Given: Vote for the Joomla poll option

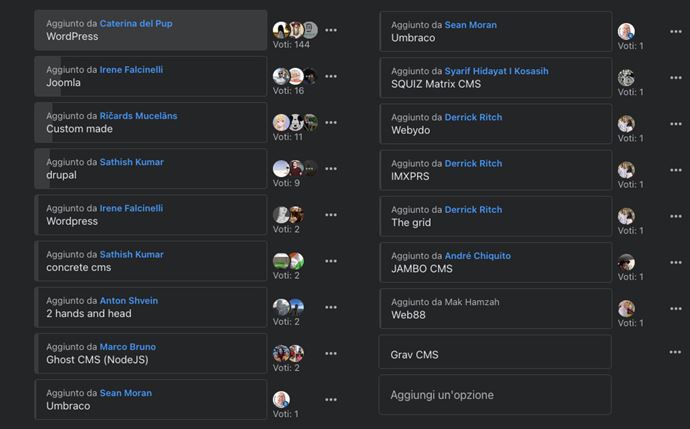Looking at the screenshot, I should click(150, 76).
